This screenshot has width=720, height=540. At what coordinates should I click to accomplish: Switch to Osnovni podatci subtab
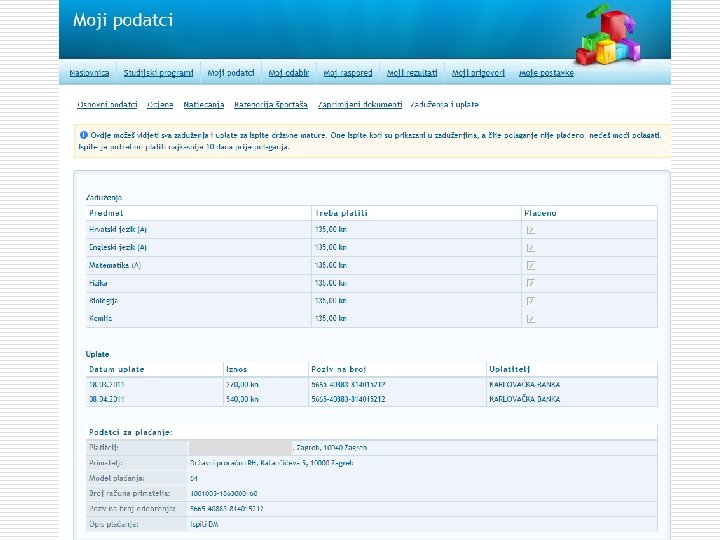point(107,104)
